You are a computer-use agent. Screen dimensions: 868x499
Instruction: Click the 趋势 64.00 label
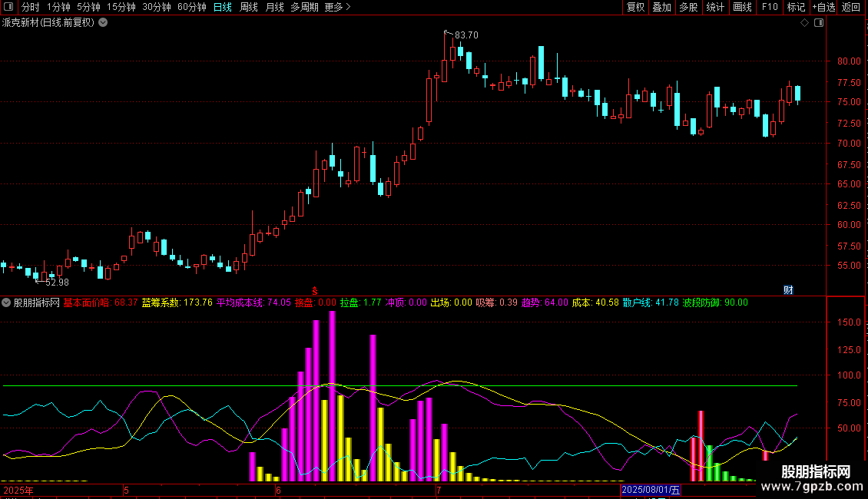pos(545,302)
